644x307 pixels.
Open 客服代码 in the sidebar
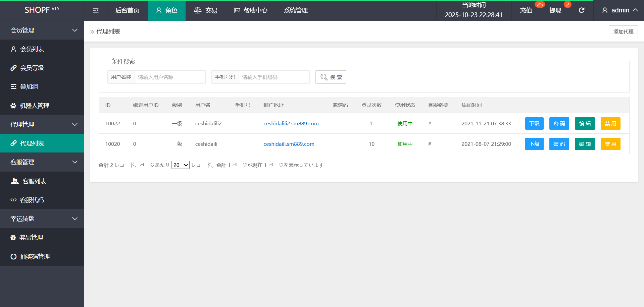click(x=32, y=200)
